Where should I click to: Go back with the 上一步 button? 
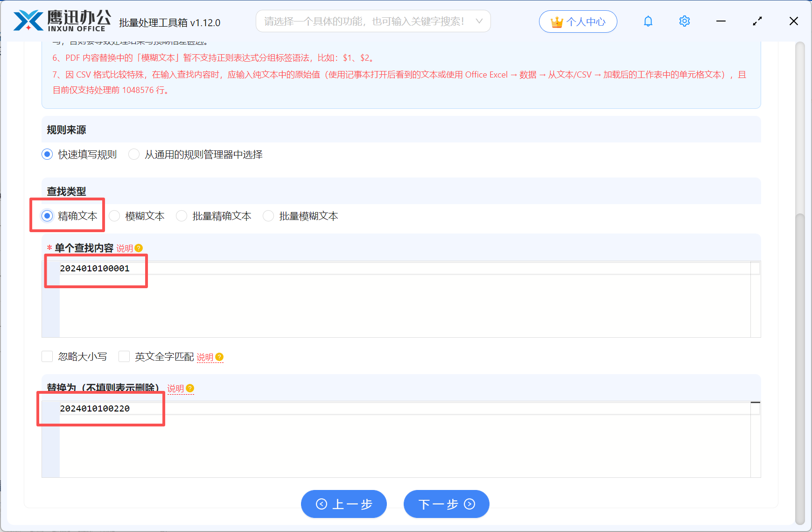click(x=344, y=504)
